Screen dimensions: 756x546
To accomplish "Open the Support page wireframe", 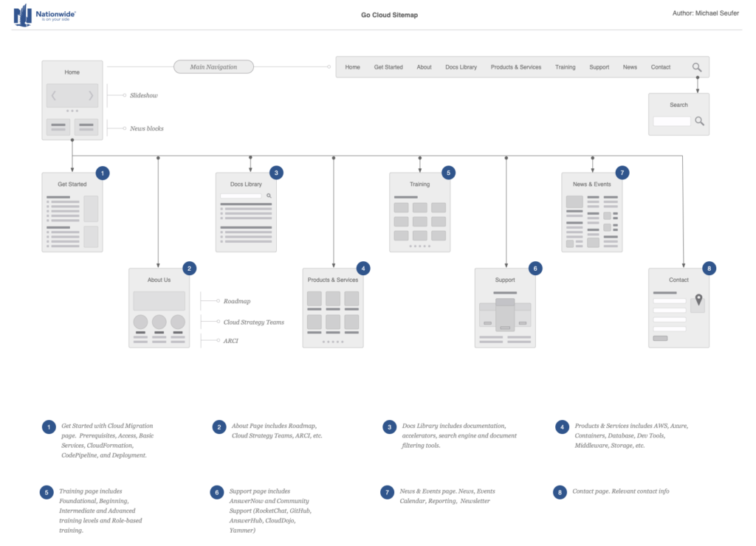I will click(x=505, y=308).
